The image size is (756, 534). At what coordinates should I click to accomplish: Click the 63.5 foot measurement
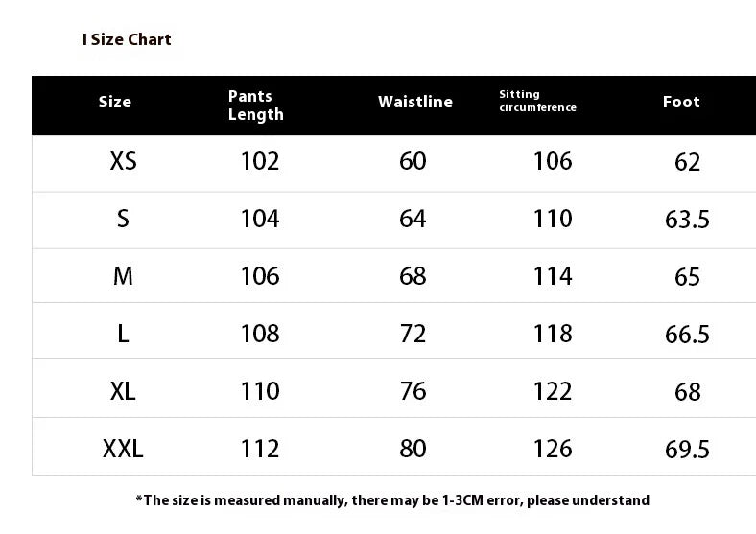point(687,220)
